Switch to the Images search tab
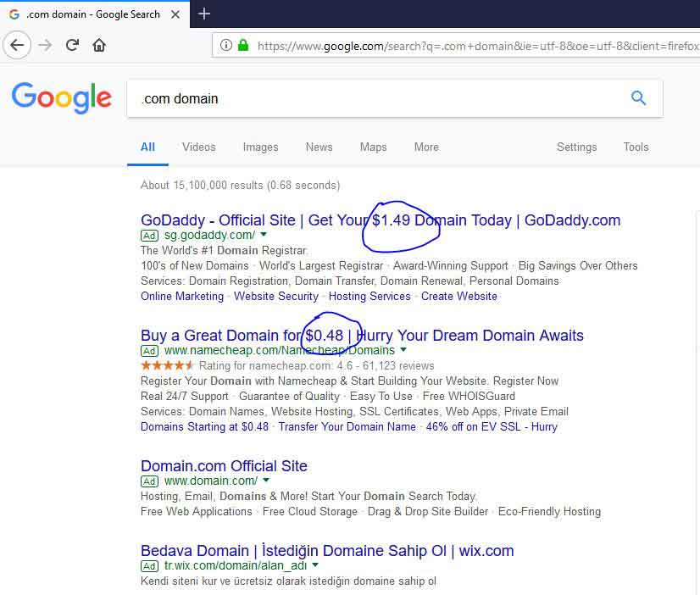The image size is (700, 595). [x=261, y=147]
